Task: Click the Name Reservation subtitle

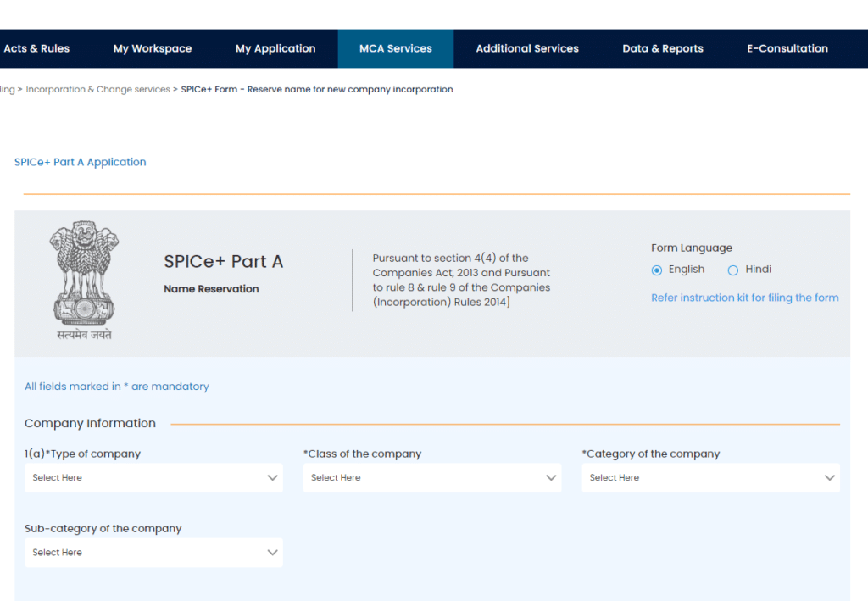Action: tap(211, 289)
